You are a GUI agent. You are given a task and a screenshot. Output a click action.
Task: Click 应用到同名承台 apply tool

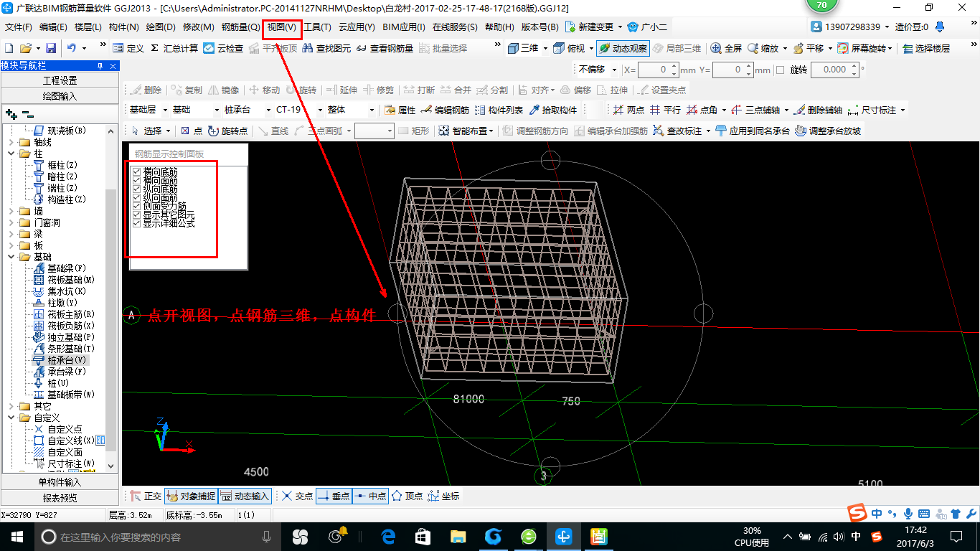coord(752,131)
